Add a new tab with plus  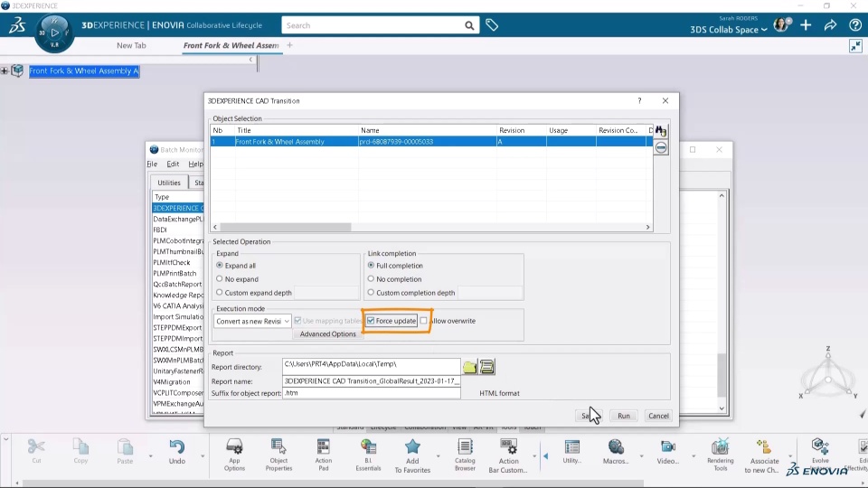pos(289,45)
